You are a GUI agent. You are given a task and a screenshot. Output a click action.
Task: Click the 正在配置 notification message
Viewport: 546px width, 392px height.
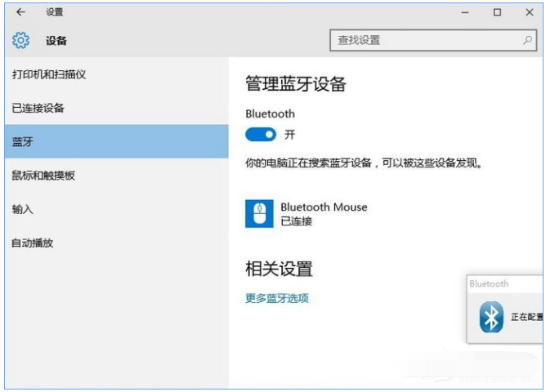tap(526, 317)
